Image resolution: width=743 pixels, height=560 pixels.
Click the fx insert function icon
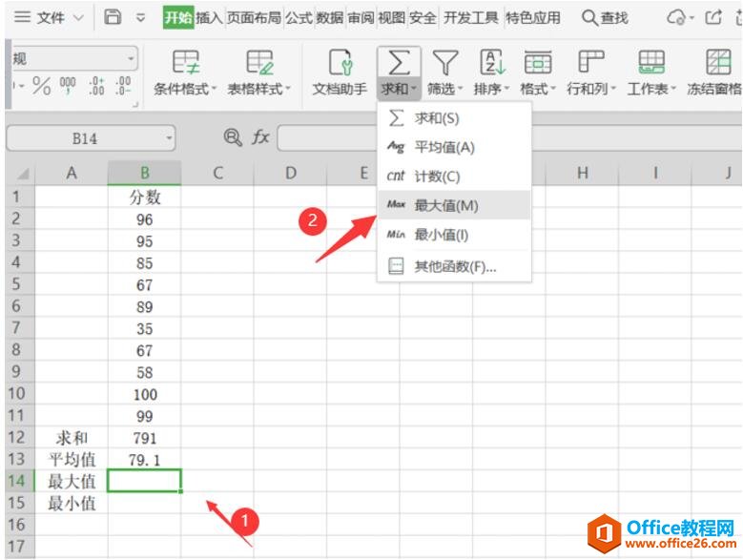(x=260, y=137)
